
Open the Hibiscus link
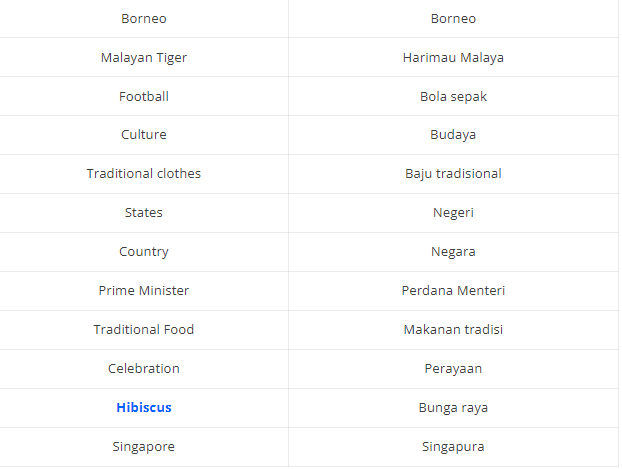(x=144, y=407)
